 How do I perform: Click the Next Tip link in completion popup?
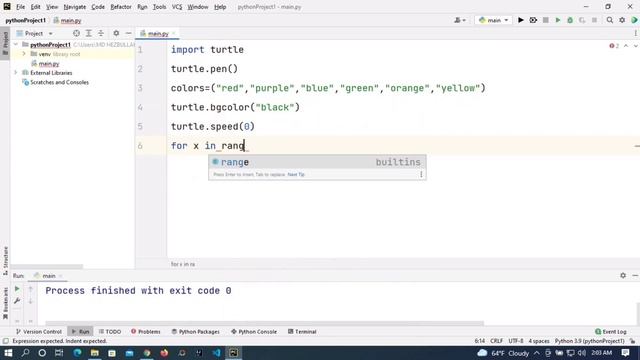coord(296,174)
